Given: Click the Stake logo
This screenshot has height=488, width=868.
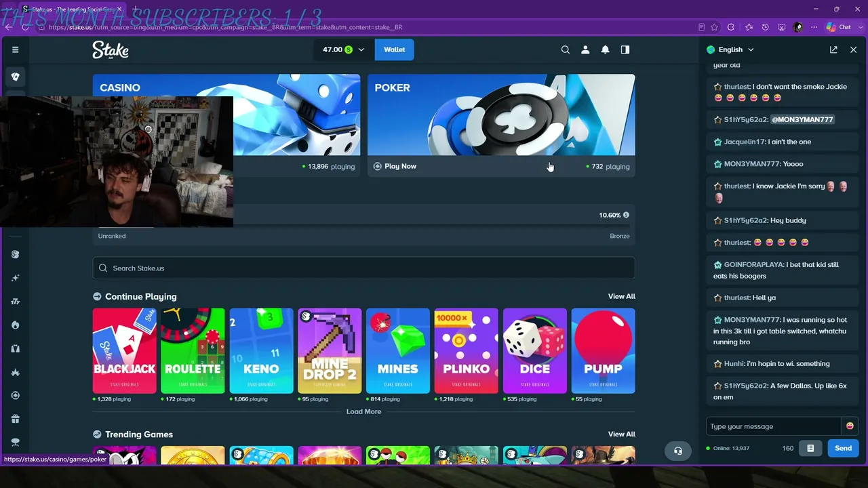Looking at the screenshot, I should pos(111,49).
